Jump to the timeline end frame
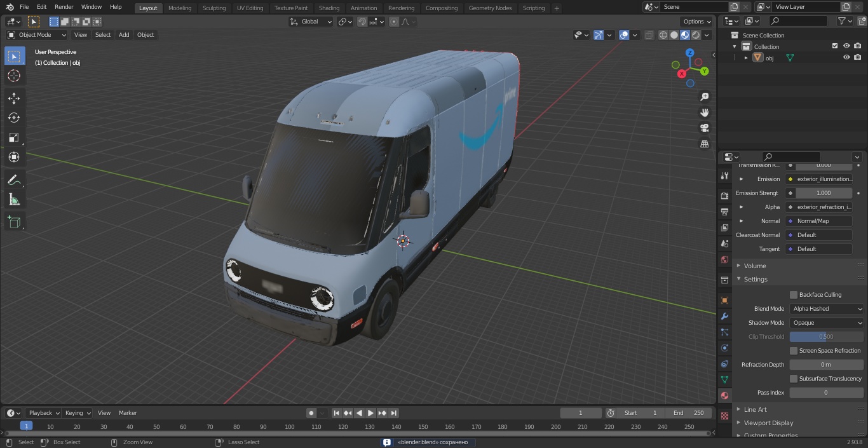 point(394,413)
